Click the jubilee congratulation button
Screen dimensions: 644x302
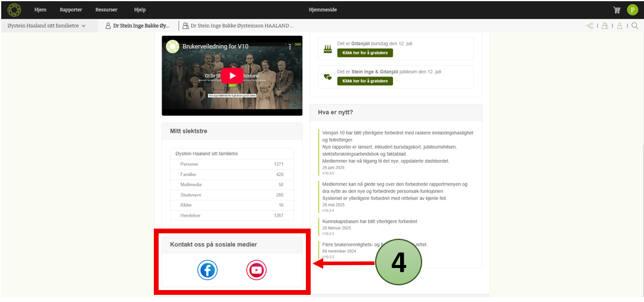coord(365,81)
